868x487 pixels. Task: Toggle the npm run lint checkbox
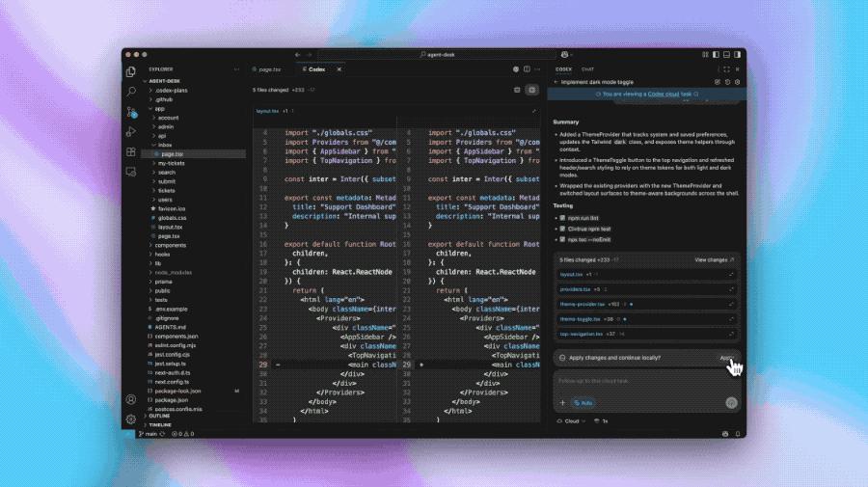pos(560,218)
